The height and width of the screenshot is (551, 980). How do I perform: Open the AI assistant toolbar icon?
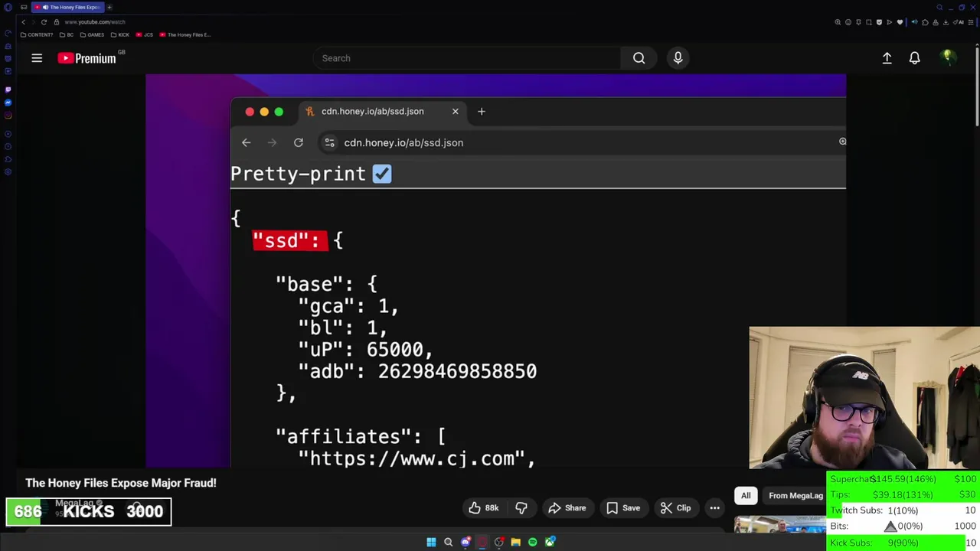(x=959, y=22)
